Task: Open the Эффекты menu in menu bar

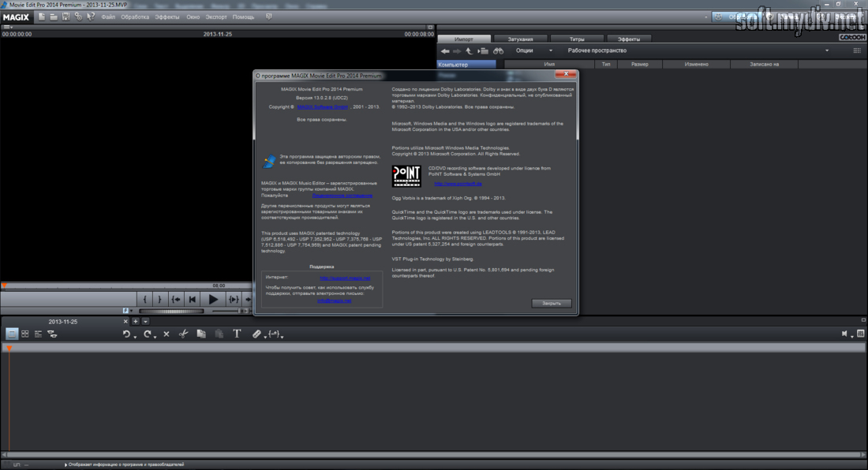Action: [x=167, y=17]
